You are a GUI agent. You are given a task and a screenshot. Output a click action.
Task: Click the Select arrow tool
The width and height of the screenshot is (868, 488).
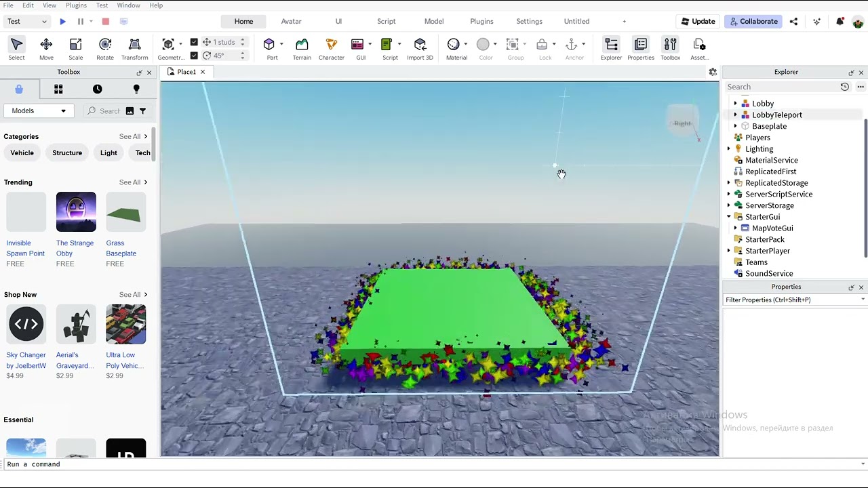16,49
